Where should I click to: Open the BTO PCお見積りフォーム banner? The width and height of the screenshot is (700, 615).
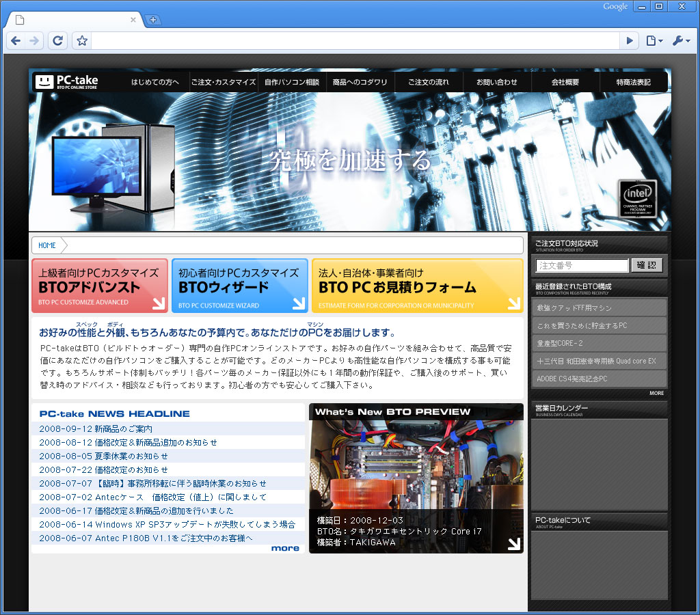click(x=418, y=286)
